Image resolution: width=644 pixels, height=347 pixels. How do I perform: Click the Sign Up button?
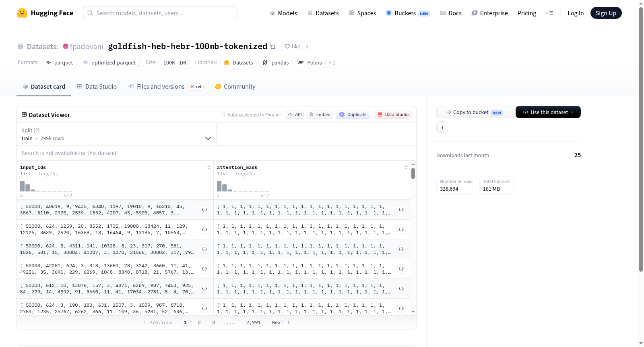[606, 13]
